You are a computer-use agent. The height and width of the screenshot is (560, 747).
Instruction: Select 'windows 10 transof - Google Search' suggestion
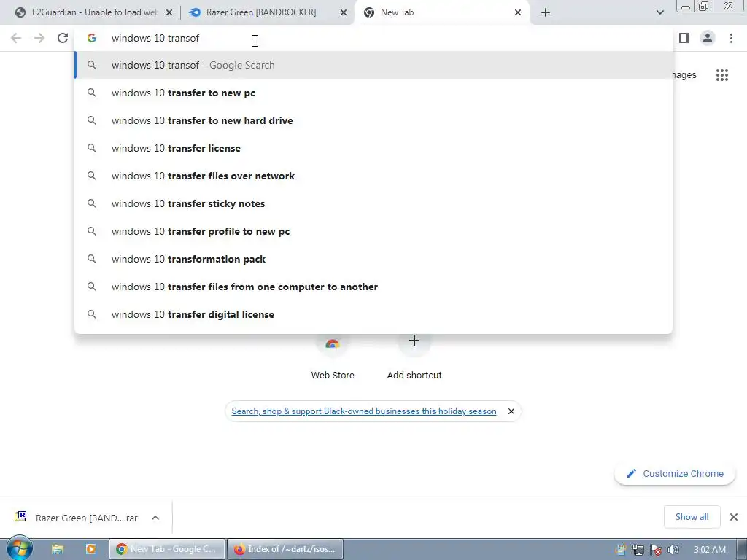tap(373, 65)
